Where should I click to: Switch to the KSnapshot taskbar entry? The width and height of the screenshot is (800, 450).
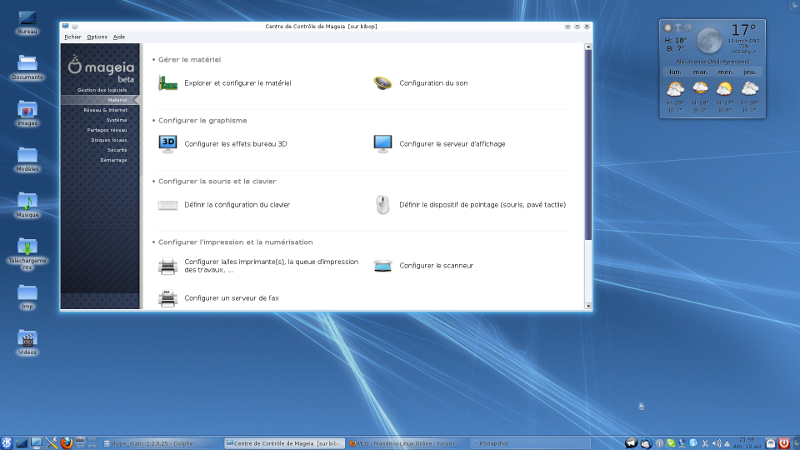click(531, 443)
